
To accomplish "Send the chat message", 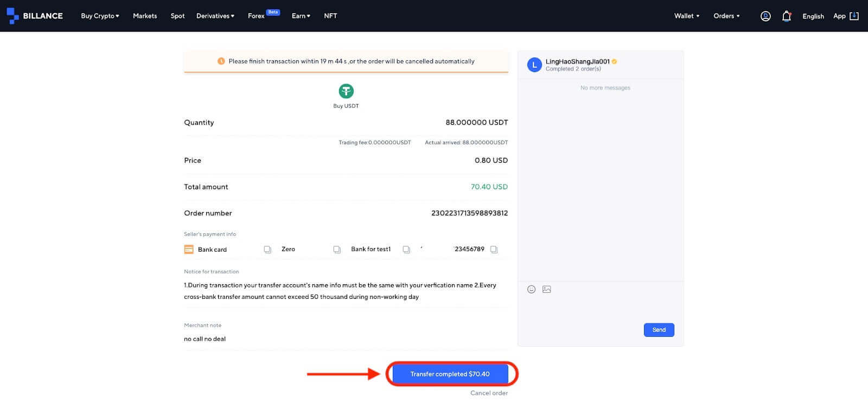I will point(659,330).
